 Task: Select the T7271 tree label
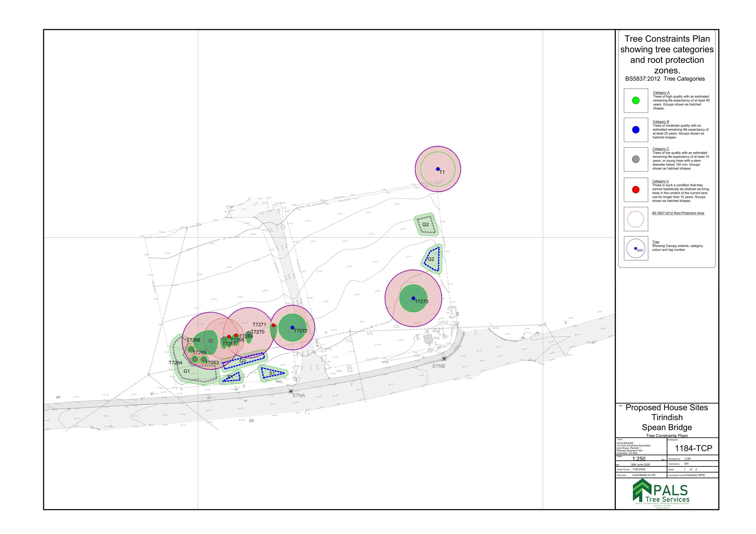259,325
